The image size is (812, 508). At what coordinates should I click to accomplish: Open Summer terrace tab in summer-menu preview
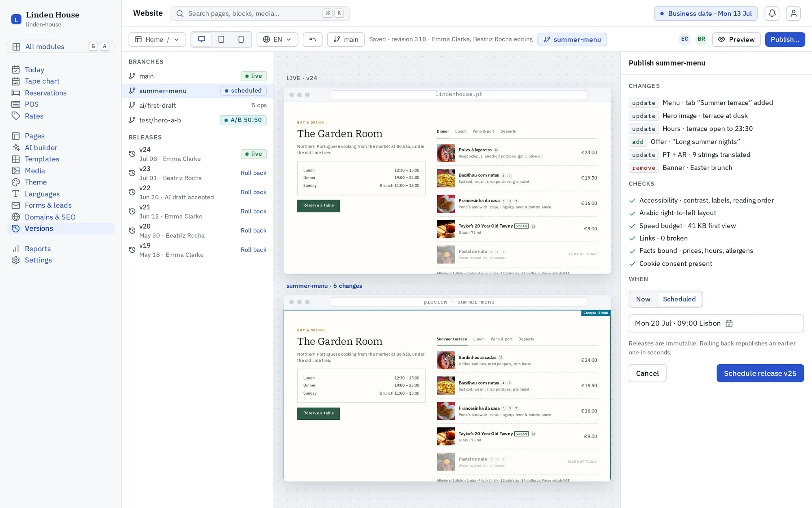451,339
